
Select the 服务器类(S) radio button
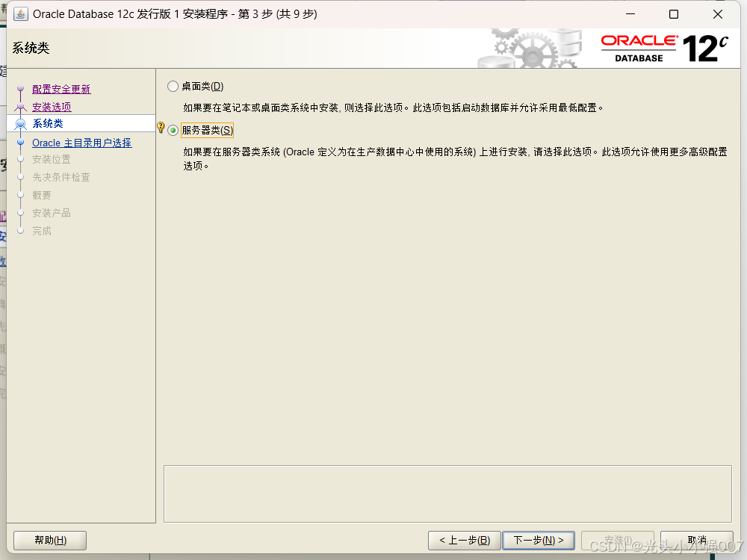pos(173,128)
